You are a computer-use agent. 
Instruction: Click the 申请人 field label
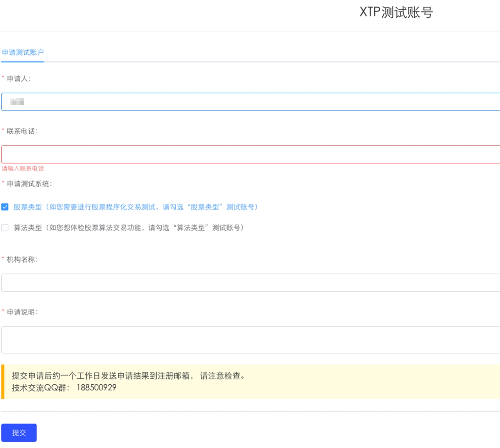point(19,78)
